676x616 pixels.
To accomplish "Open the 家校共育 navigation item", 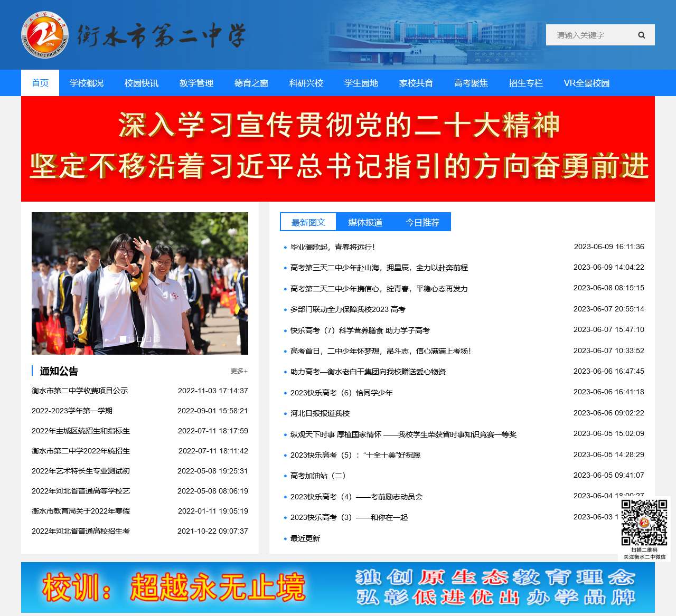I will point(416,83).
